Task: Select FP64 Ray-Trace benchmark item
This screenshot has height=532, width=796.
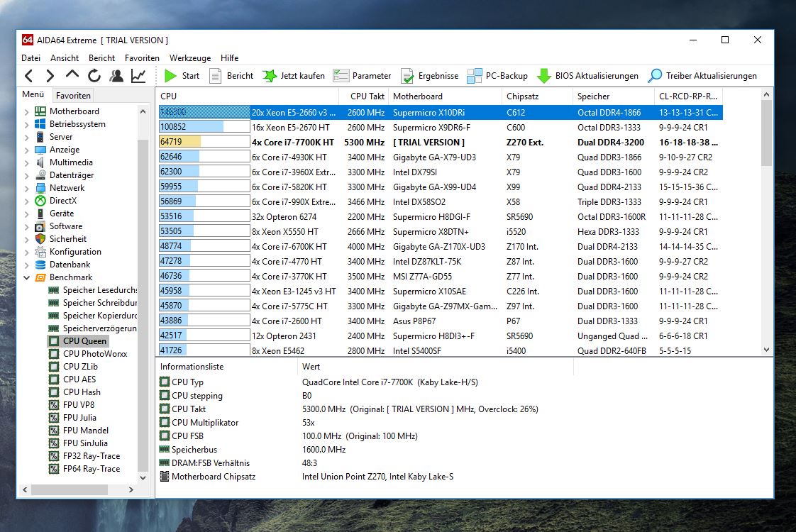Action: [x=91, y=469]
